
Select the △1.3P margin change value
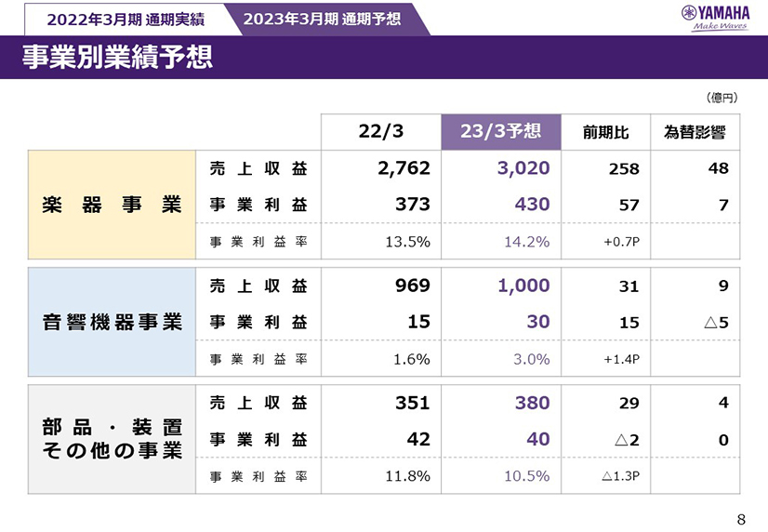coord(620,477)
